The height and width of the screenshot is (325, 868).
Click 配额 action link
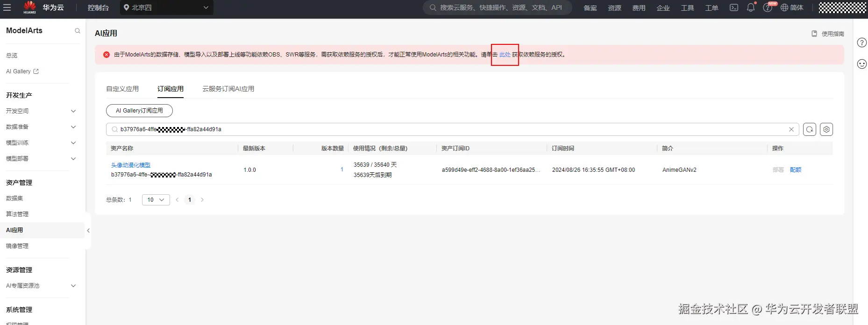(x=796, y=170)
